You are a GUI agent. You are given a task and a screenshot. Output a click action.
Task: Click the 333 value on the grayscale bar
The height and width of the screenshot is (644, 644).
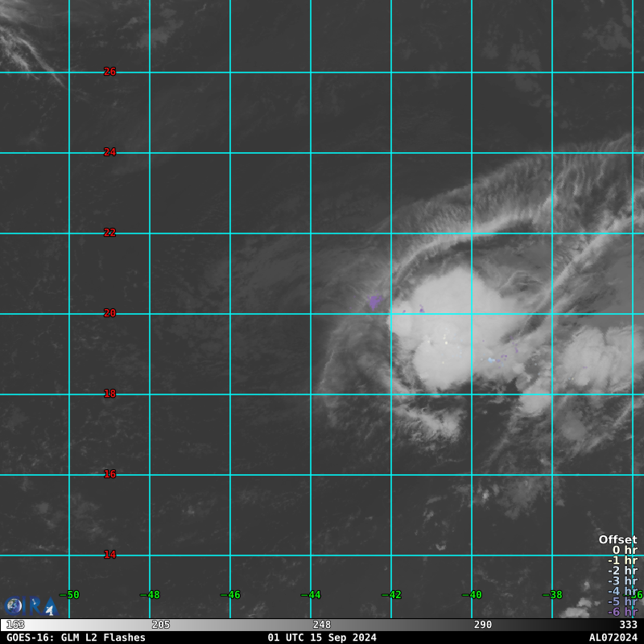click(x=628, y=625)
